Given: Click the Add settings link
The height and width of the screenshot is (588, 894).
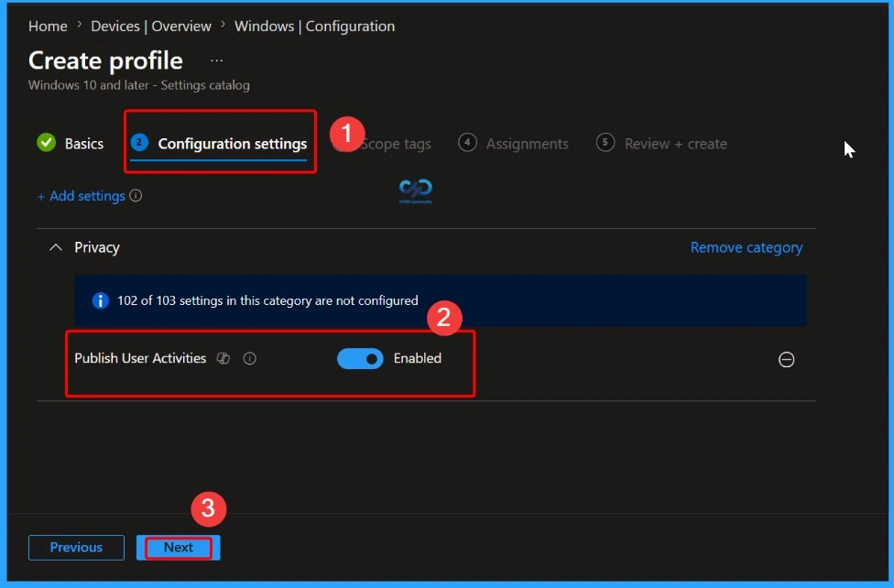Looking at the screenshot, I should [x=81, y=196].
